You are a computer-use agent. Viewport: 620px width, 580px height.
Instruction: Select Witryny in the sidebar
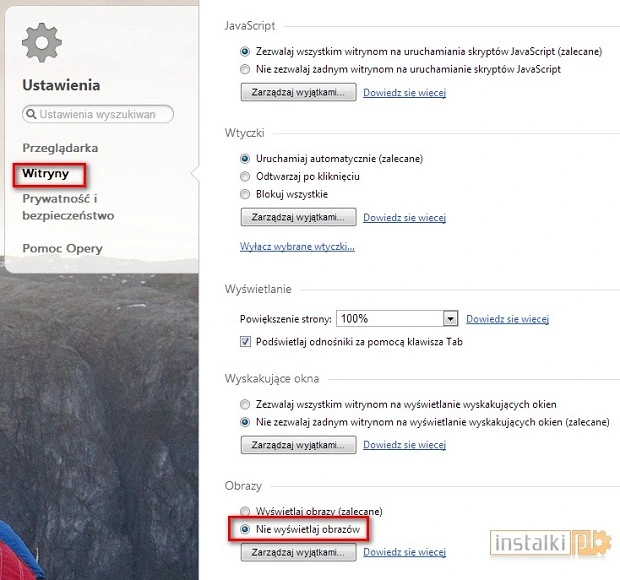pyautogui.click(x=45, y=173)
